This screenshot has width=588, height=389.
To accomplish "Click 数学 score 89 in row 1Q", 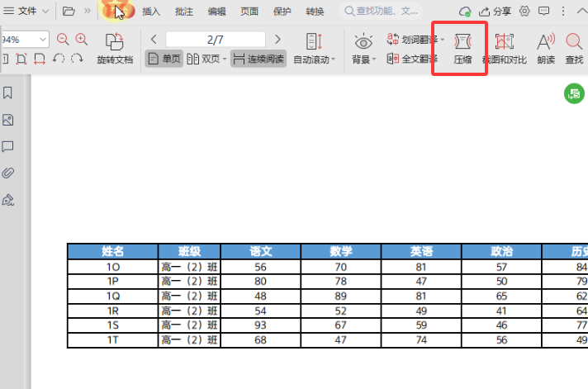I will tap(341, 296).
